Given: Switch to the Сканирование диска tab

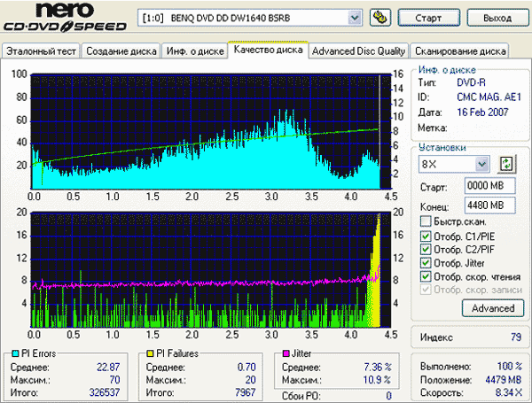Looking at the screenshot, I should (x=460, y=51).
